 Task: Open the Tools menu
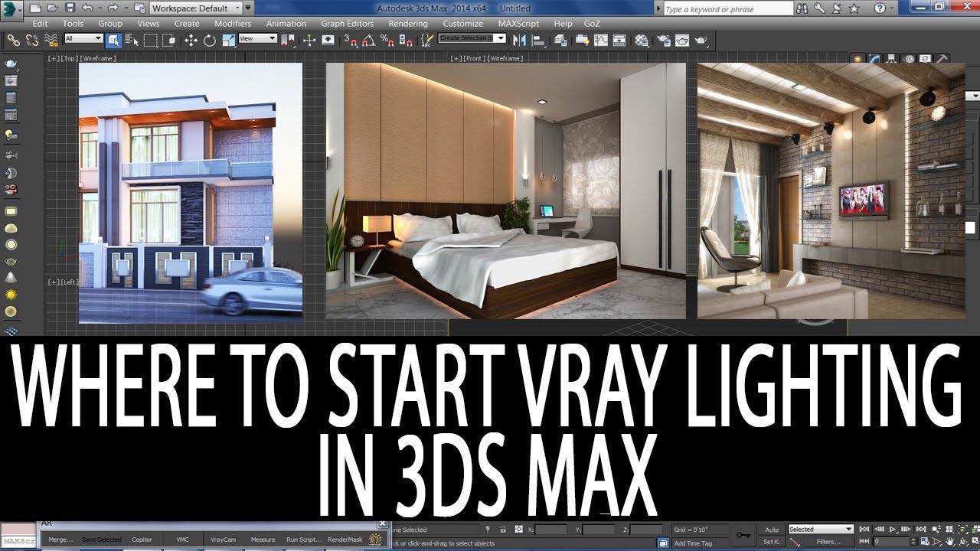point(73,24)
